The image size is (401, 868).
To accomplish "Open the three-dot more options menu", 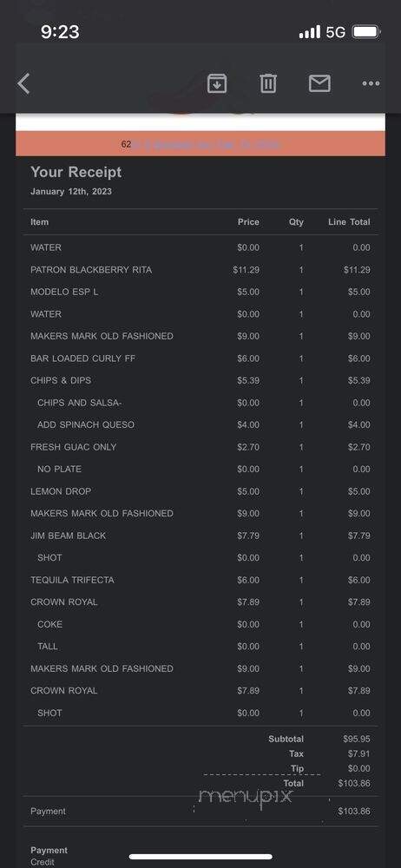I will coord(371,83).
